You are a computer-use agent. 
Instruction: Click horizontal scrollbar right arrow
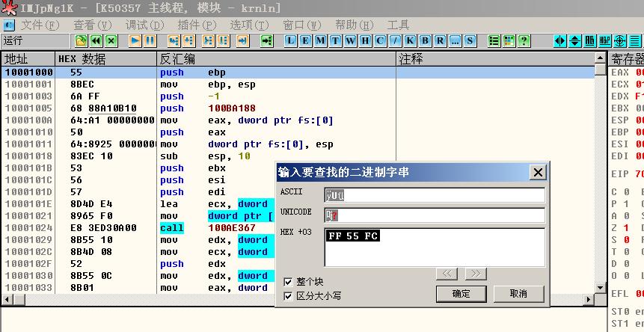[x=589, y=300]
